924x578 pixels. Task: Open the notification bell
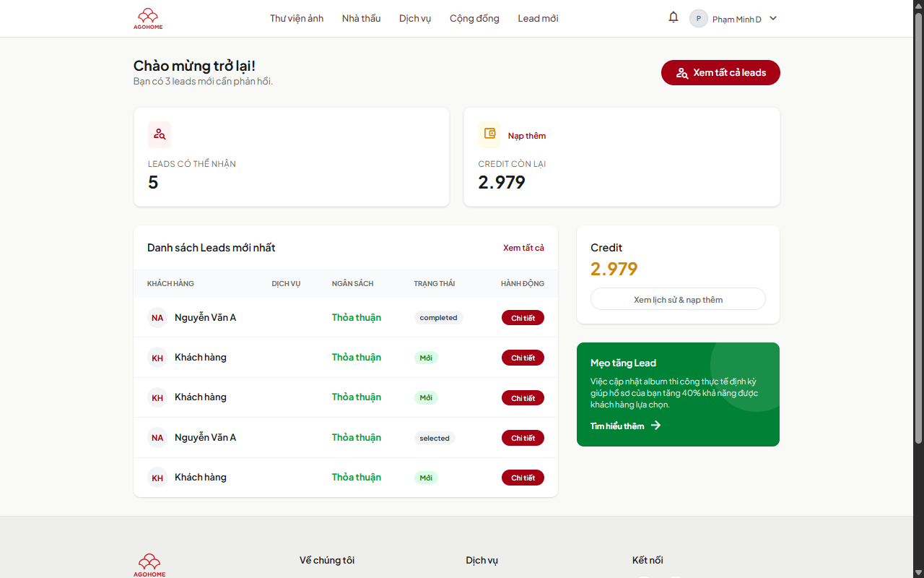(674, 17)
